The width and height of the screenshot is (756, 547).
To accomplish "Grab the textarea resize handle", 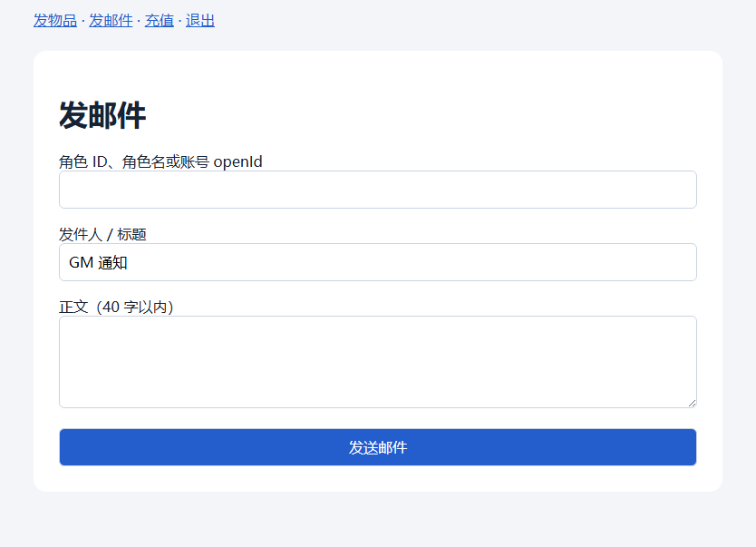I will pyautogui.click(x=692, y=404).
